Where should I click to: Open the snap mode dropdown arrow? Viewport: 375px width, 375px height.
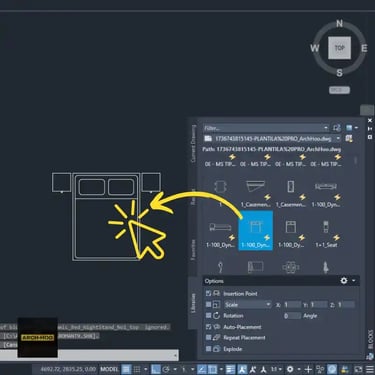(146, 369)
